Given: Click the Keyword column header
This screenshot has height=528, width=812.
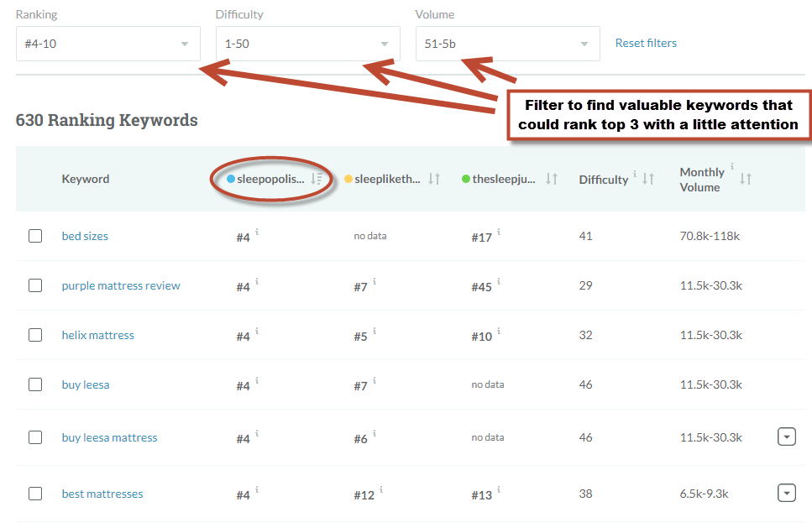Looking at the screenshot, I should point(86,179).
